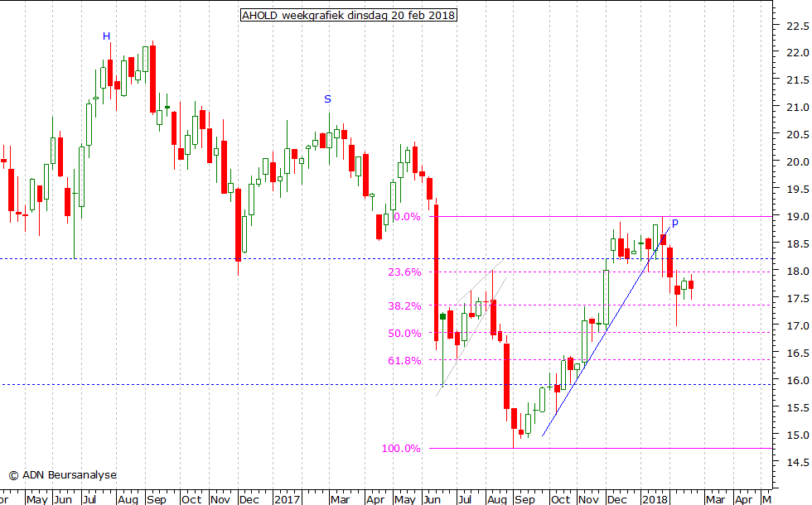The width and height of the screenshot is (812, 505).
Task: Click the "17.0" price axis label
Action: [x=797, y=326]
